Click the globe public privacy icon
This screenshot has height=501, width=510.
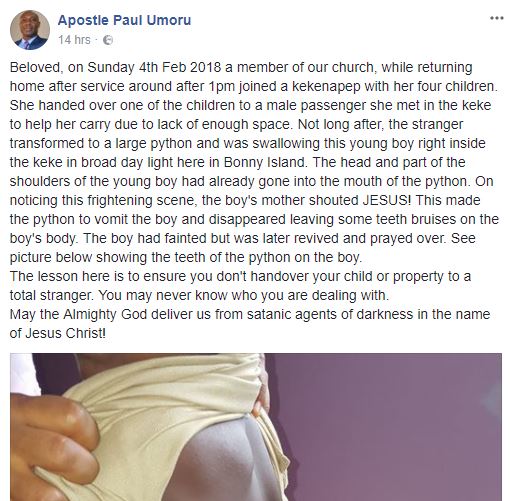click(x=108, y=40)
